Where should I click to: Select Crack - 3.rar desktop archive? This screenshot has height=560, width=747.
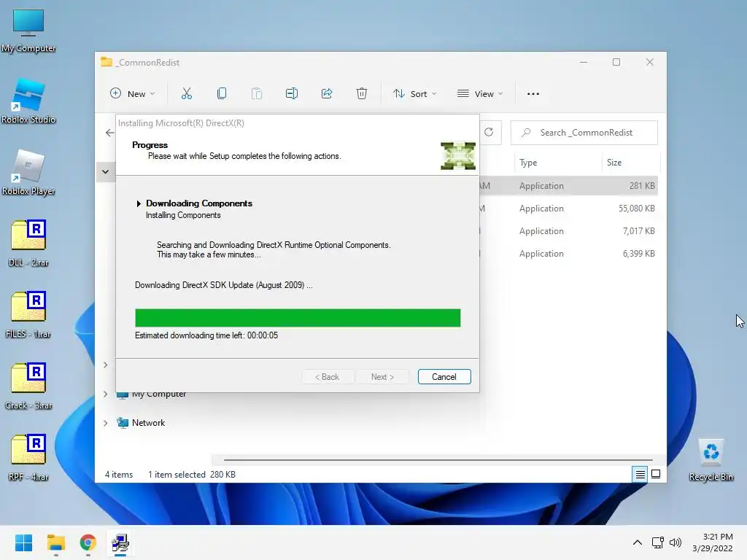(x=28, y=386)
